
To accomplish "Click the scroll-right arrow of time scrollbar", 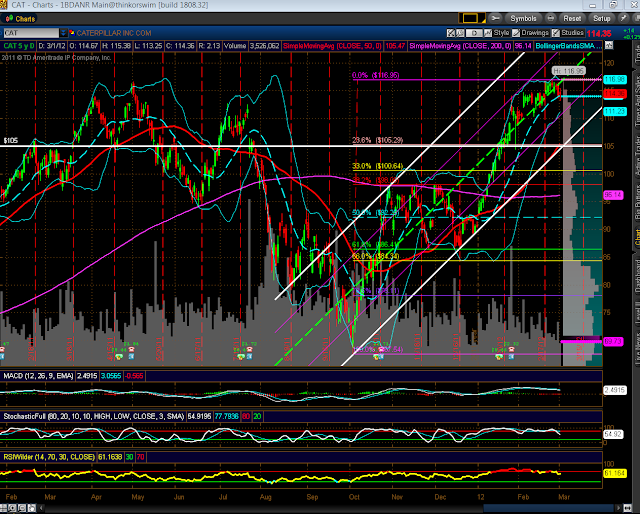I will pyautogui.click(x=619, y=508).
